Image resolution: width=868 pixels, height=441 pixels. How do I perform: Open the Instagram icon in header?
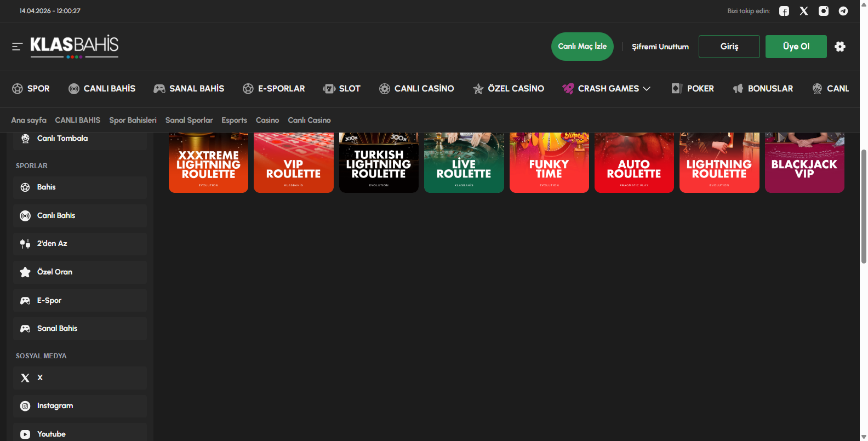pos(824,11)
